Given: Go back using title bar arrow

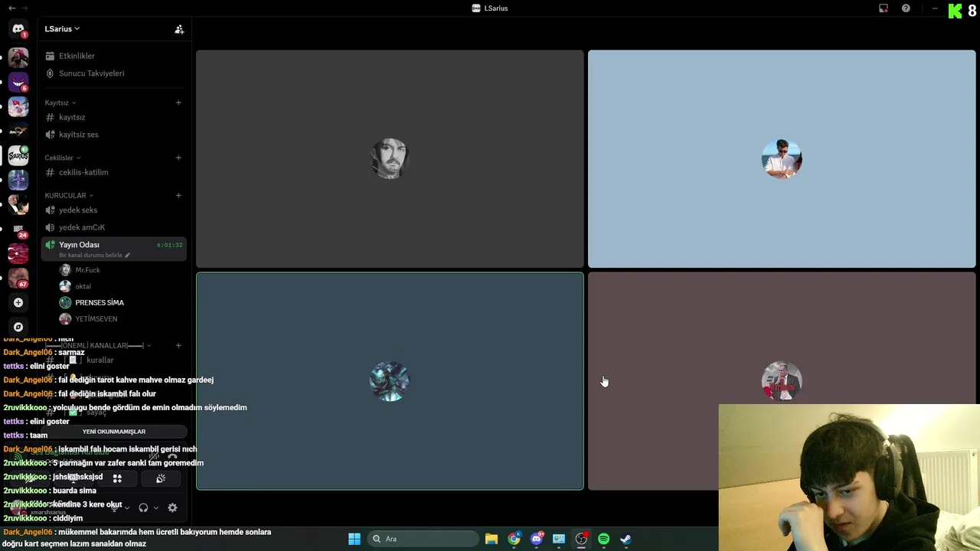Looking at the screenshot, I should (x=11, y=8).
